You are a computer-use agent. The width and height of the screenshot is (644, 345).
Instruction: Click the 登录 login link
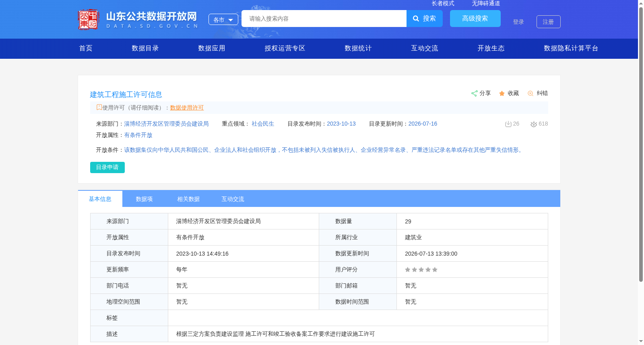pyautogui.click(x=518, y=22)
